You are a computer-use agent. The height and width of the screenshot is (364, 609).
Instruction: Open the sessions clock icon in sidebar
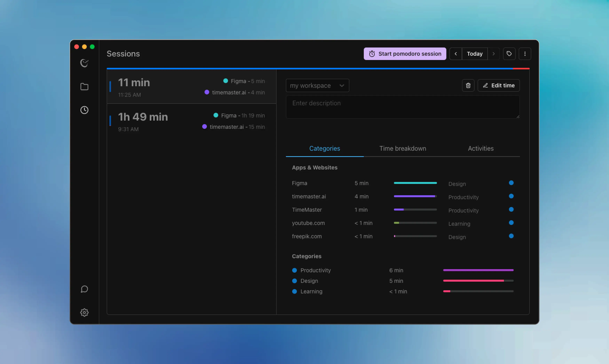click(84, 110)
